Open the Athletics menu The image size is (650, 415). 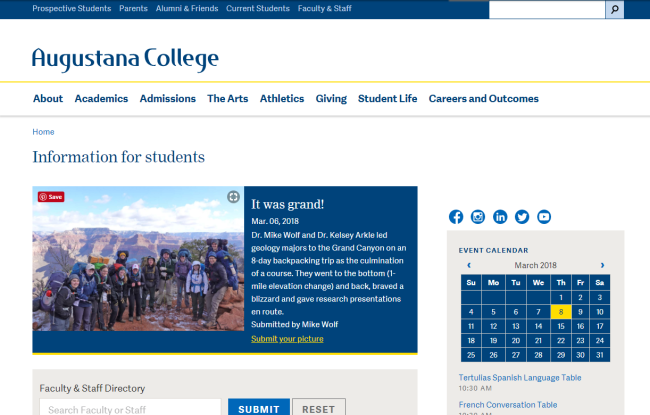(x=282, y=99)
